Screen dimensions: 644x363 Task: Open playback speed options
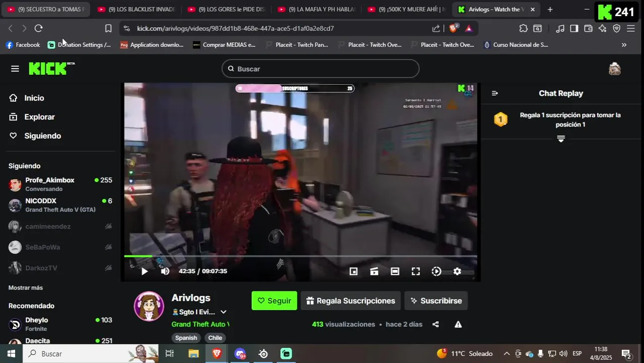436,271
